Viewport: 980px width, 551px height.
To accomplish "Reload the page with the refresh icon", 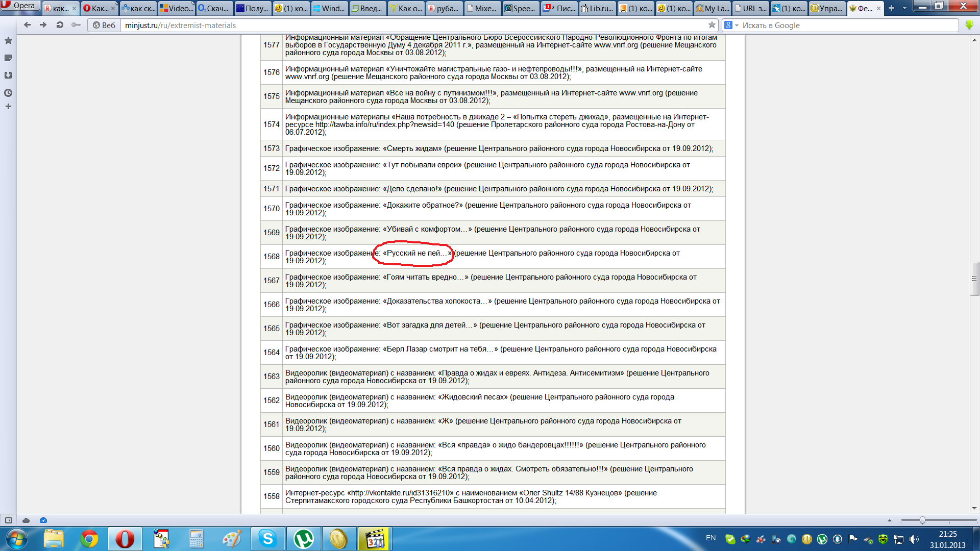I will (60, 25).
